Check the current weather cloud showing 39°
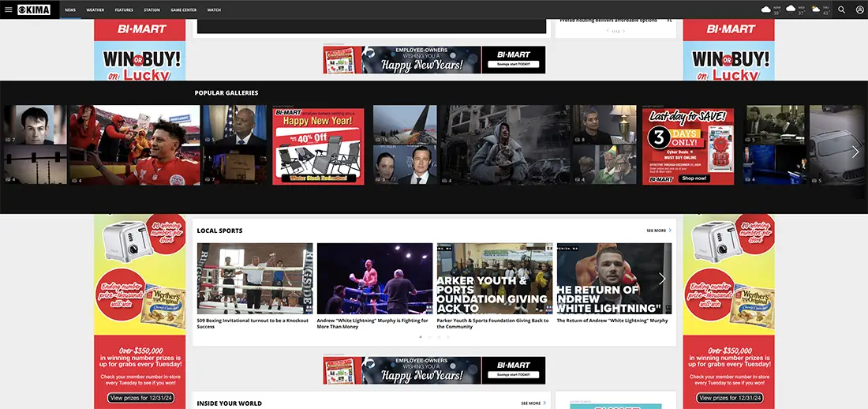The width and height of the screenshot is (868, 409). point(766,9)
